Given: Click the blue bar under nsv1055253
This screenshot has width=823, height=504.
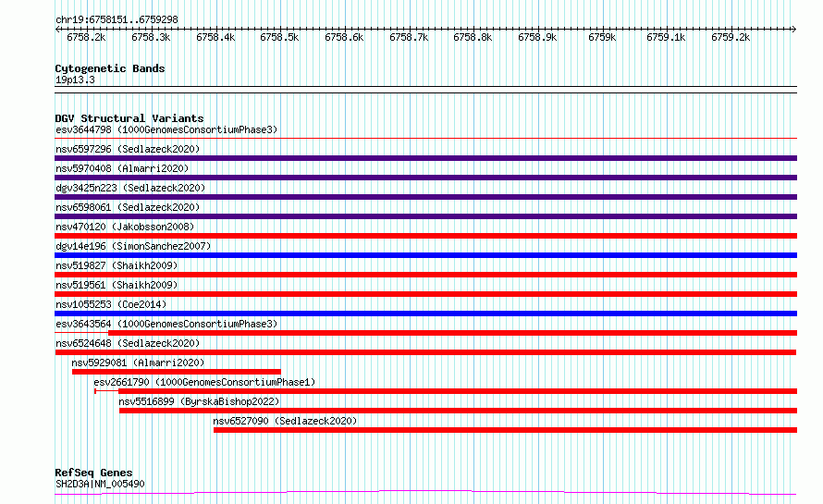Looking at the screenshot, I should pos(425,313).
